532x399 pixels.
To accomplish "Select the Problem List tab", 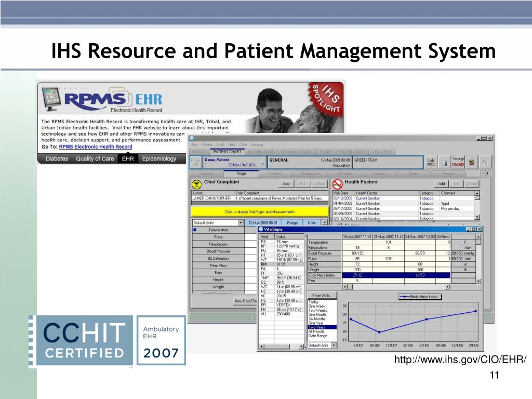I will click(310, 174).
